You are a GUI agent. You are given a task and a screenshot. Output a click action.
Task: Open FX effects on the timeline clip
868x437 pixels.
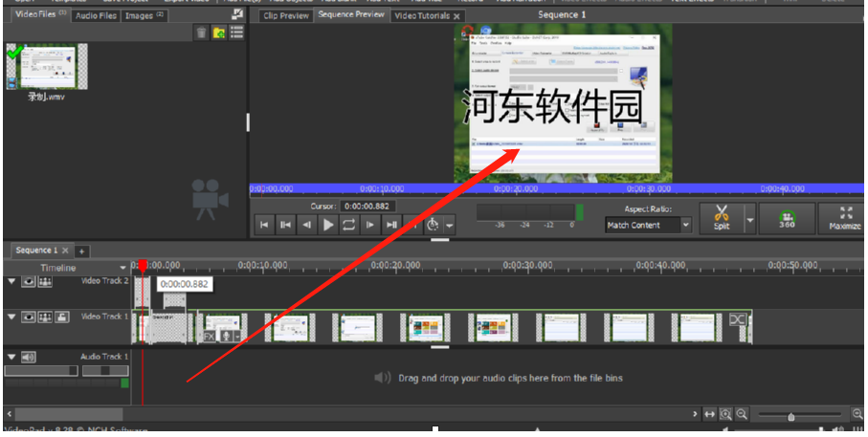tap(210, 337)
